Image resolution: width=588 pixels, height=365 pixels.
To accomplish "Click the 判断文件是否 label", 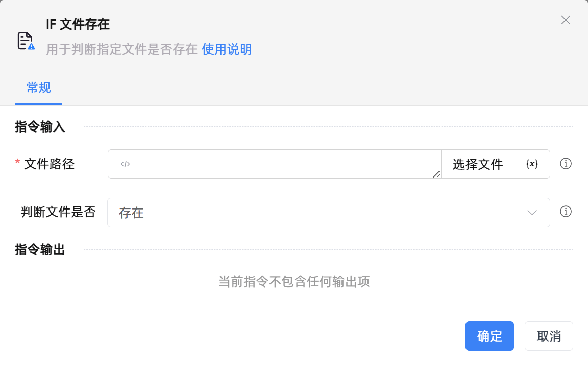I will [58, 212].
